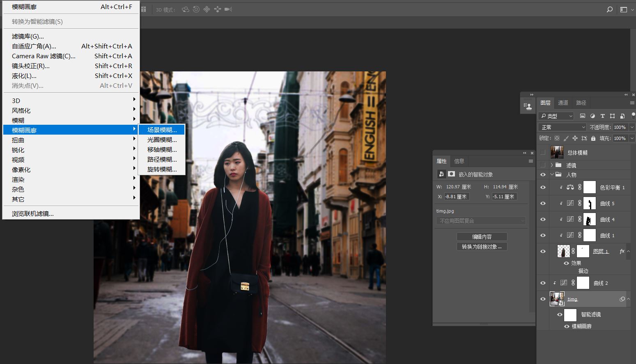
Task: Click the pixel layer filter icon
Action: (582, 116)
